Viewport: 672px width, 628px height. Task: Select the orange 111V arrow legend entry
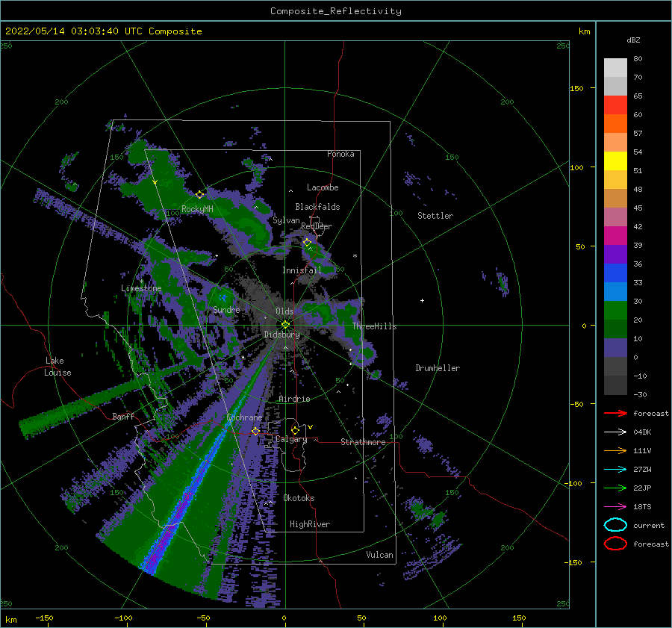pyautogui.click(x=615, y=450)
